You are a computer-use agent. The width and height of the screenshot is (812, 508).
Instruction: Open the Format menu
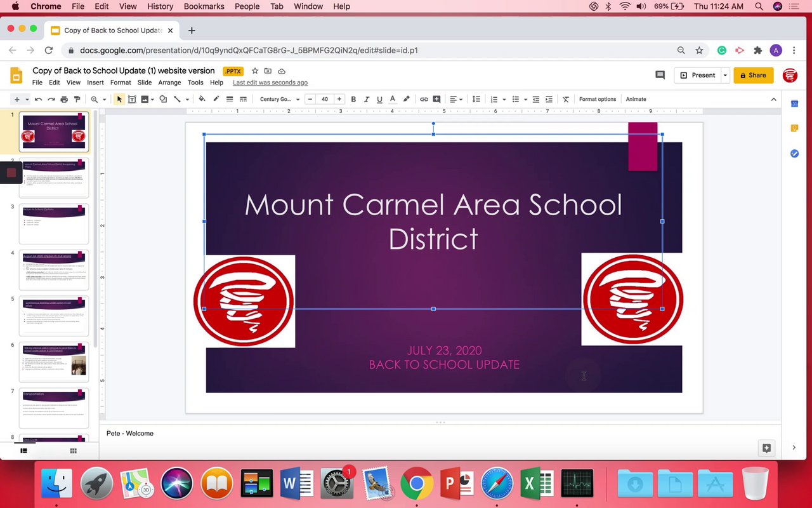pos(121,83)
